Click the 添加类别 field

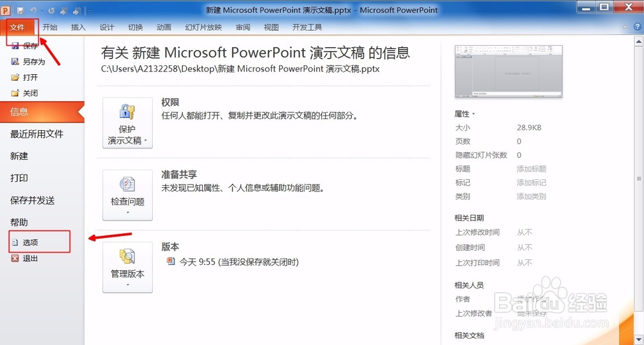click(531, 197)
